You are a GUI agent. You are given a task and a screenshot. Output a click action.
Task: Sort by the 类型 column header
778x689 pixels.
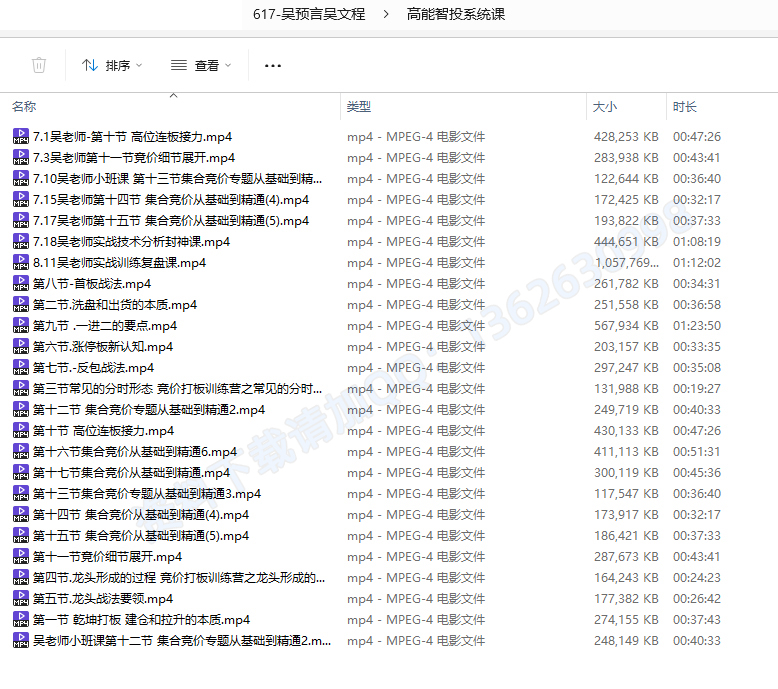(x=359, y=106)
